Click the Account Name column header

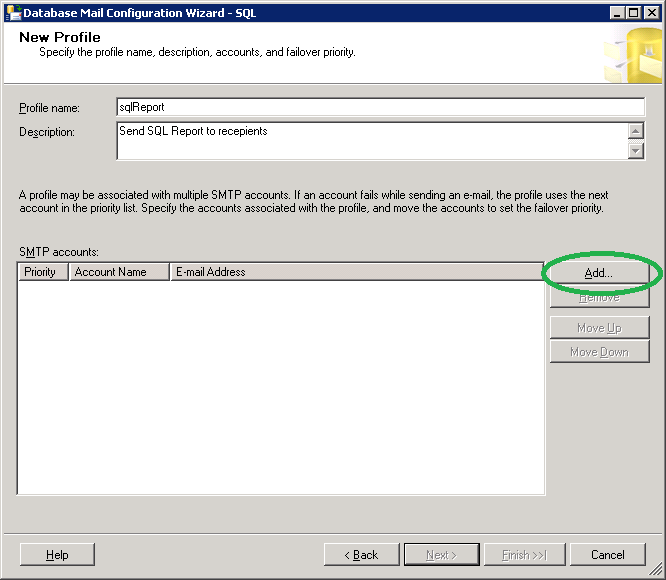[x=119, y=272]
